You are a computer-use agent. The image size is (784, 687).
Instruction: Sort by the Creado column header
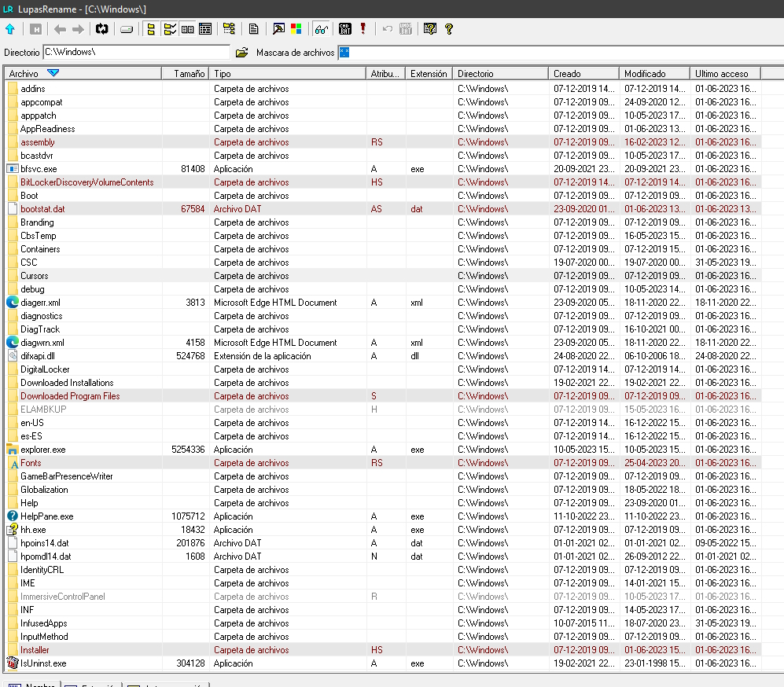(x=583, y=73)
